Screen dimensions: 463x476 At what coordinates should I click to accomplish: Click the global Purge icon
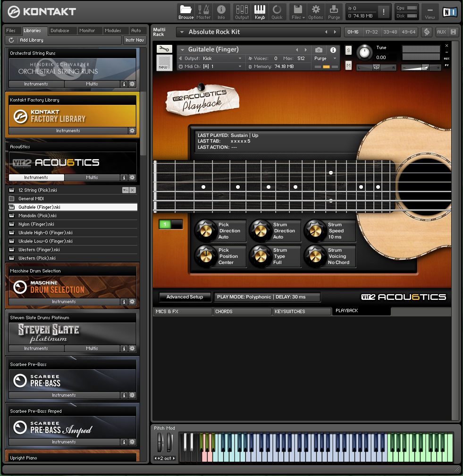[334, 12]
